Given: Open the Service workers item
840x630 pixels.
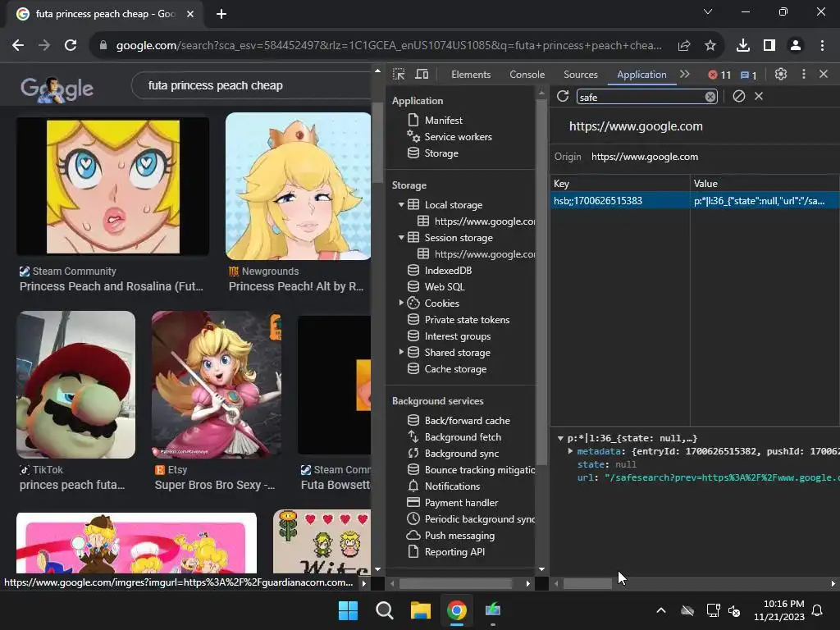Looking at the screenshot, I should tap(458, 137).
